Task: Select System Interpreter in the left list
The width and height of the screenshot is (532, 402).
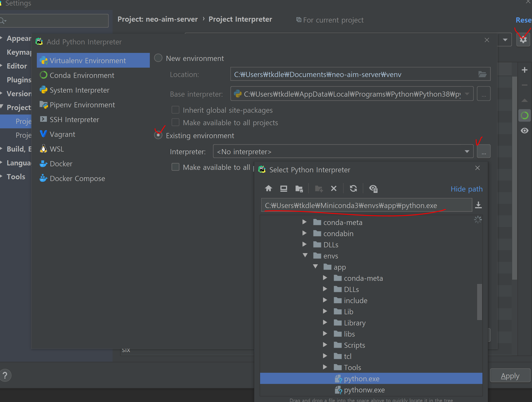Action: point(79,90)
